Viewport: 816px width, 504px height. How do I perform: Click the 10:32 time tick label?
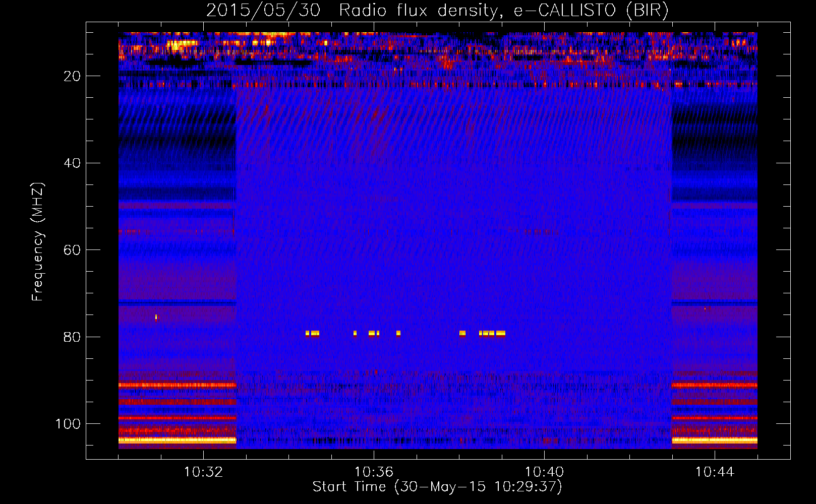203,472
